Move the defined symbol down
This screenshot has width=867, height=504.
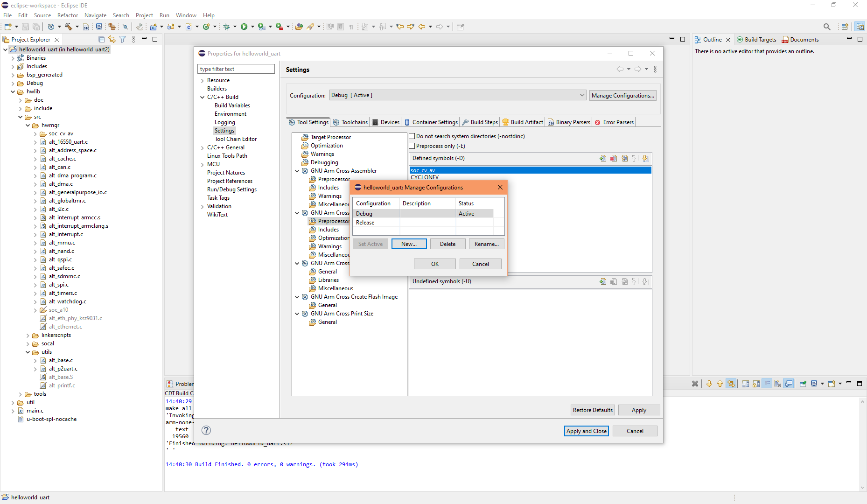coord(646,158)
